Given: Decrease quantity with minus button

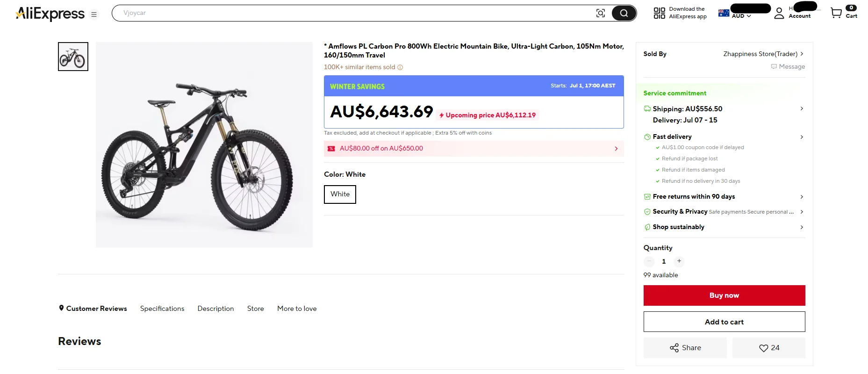Looking at the screenshot, I should pyautogui.click(x=649, y=261).
